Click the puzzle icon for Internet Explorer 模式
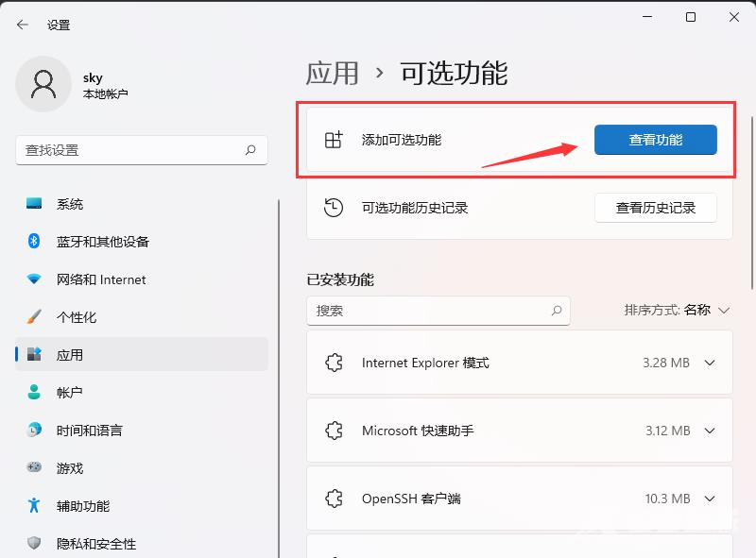 coord(334,363)
